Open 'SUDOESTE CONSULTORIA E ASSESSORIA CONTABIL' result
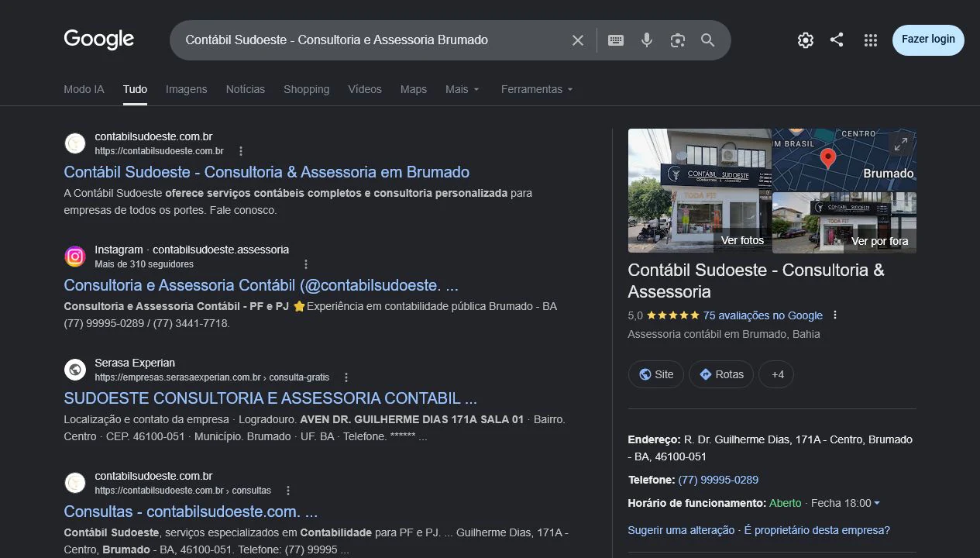 [270, 398]
